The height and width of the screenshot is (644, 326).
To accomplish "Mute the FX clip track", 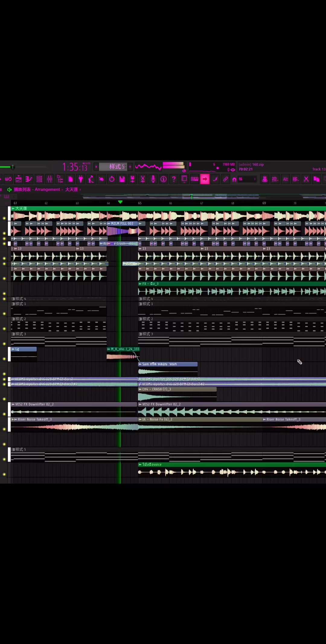I will click(x=4, y=293).
